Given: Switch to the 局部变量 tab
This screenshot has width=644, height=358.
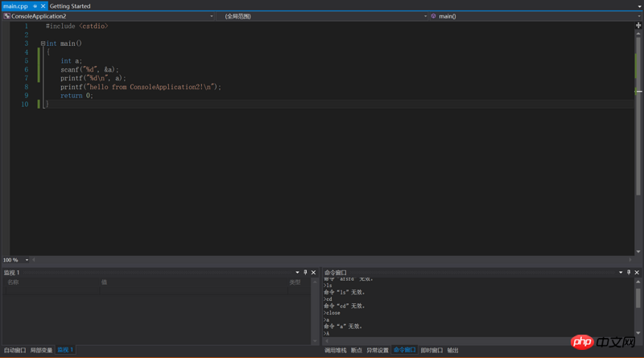Looking at the screenshot, I should (41, 350).
